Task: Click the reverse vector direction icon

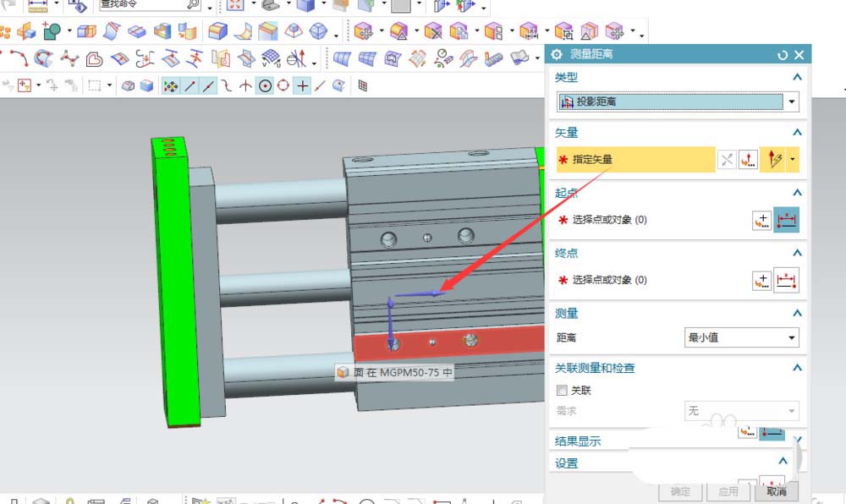Action: [727, 160]
